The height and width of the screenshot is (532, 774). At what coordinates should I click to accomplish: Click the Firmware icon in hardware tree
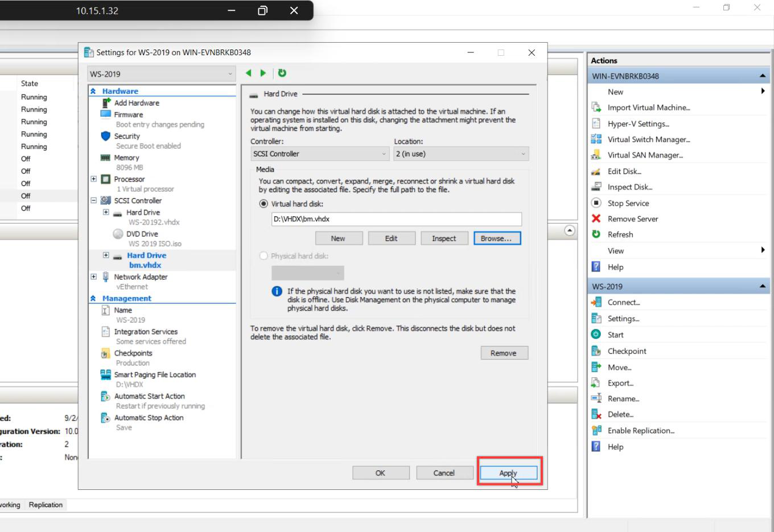click(105, 114)
